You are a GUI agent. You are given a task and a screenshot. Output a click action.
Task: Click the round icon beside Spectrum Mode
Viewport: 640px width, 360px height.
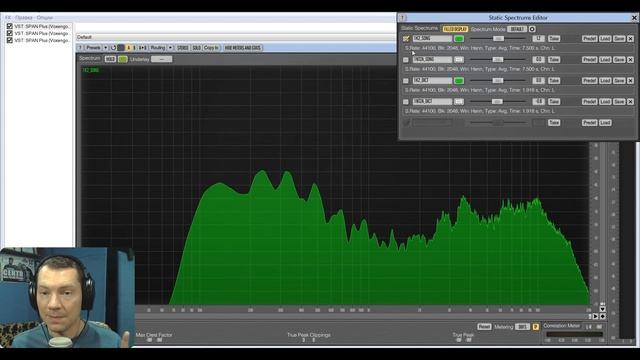coord(532,29)
